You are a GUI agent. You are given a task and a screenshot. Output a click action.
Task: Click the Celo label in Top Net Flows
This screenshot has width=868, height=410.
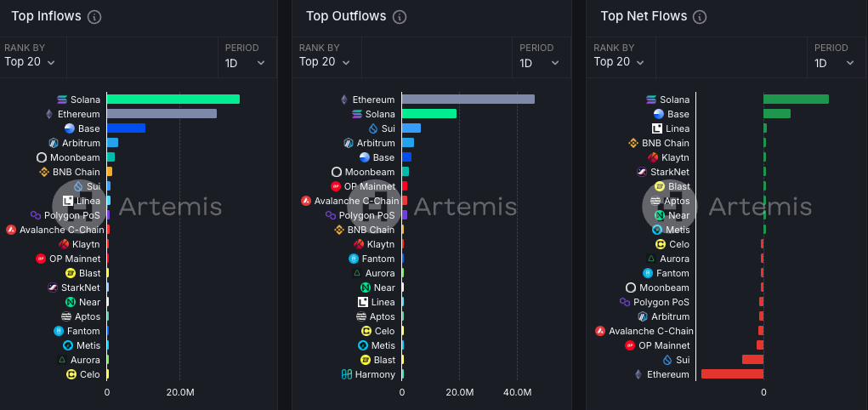tap(679, 244)
